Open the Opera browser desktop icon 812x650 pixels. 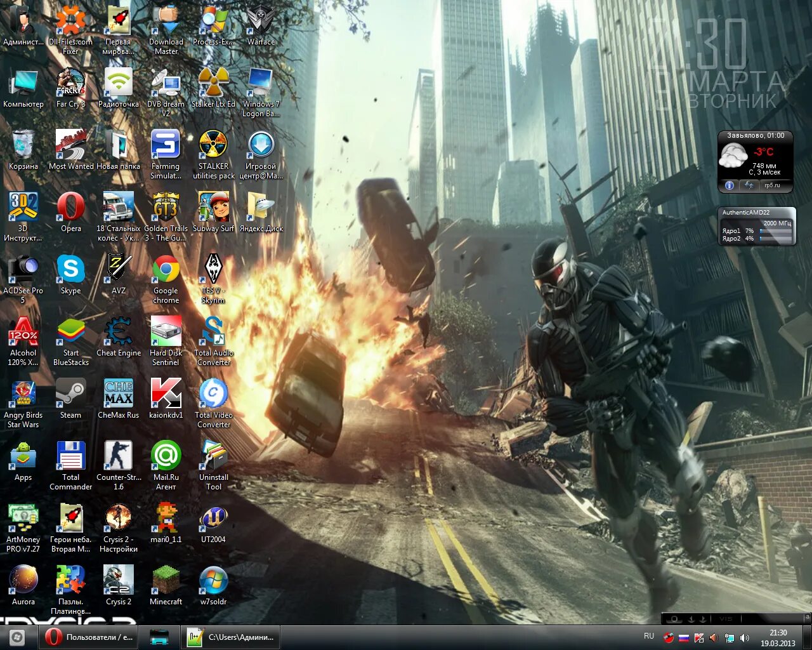[70, 212]
